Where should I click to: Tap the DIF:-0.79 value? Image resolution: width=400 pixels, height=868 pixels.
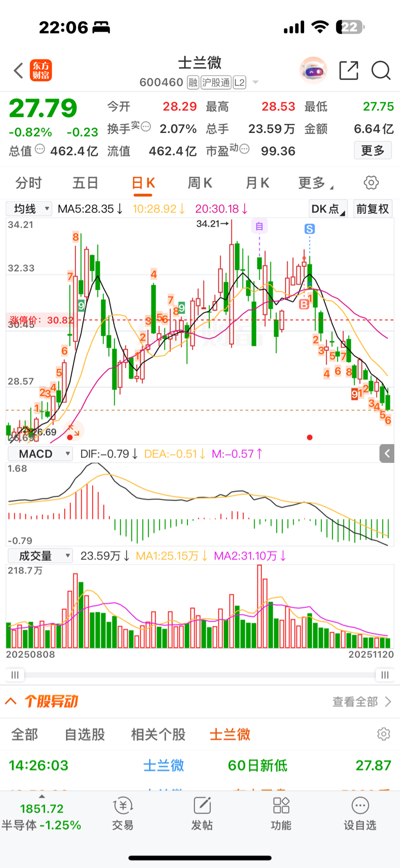coord(109,454)
